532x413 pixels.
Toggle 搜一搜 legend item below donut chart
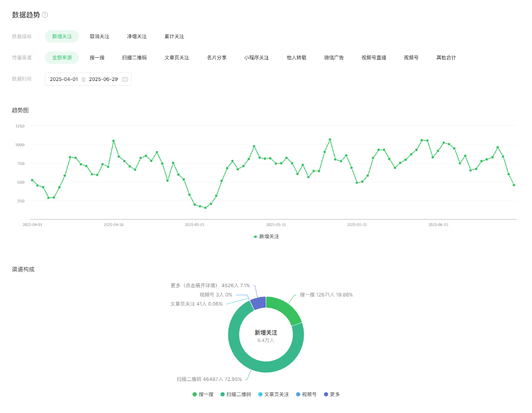[x=203, y=395]
